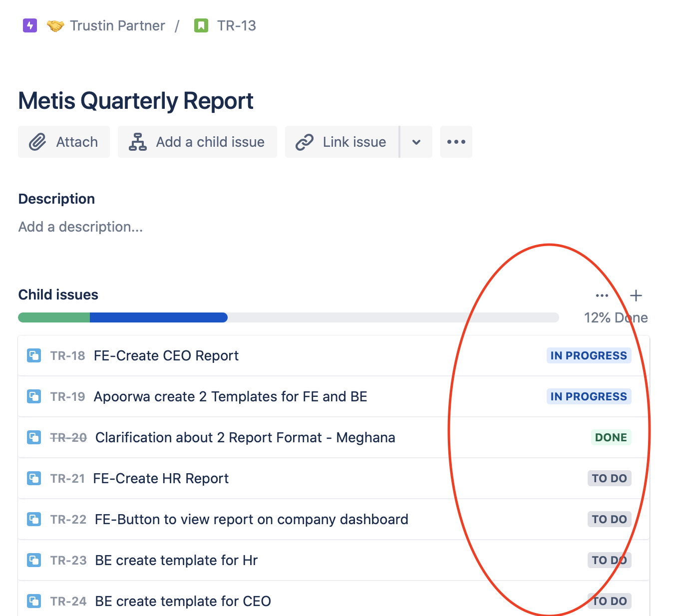Image resolution: width=674 pixels, height=616 pixels.
Task: Click the handshake emoji project icon
Action: [55, 25]
